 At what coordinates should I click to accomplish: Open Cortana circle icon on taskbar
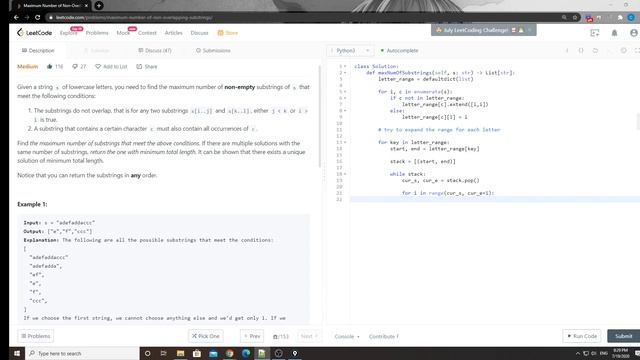147,353
